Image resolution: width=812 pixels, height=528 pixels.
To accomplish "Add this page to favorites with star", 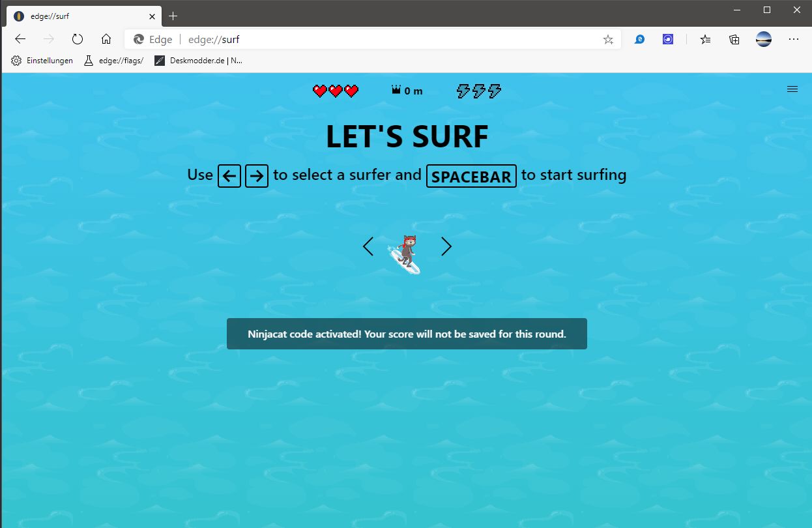I will coord(608,39).
